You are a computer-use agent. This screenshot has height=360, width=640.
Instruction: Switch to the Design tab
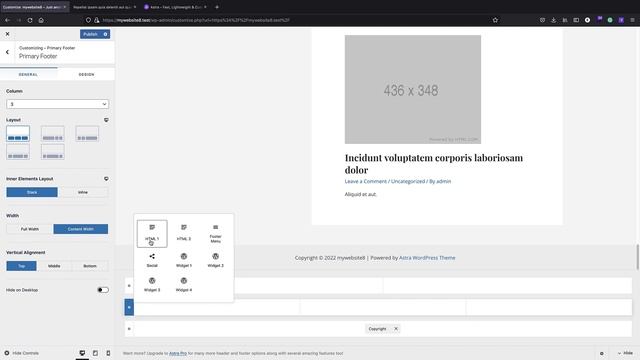coord(86,74)
